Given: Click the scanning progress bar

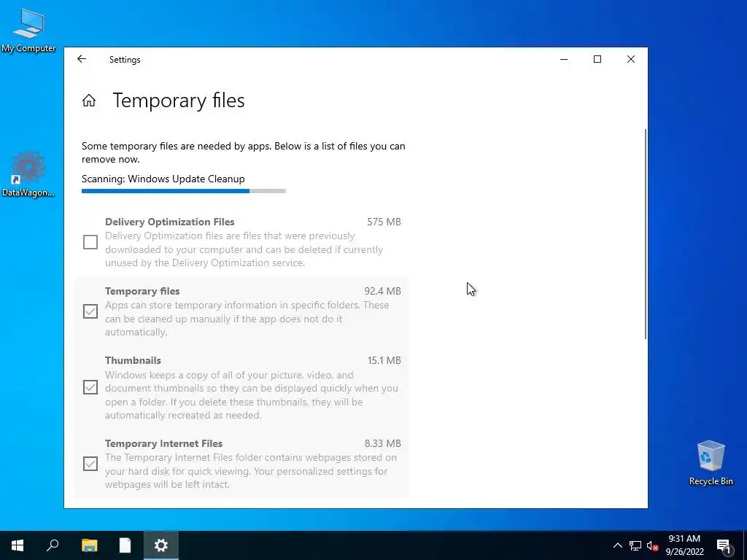Looking at the screenshot, I should [184, 191].
